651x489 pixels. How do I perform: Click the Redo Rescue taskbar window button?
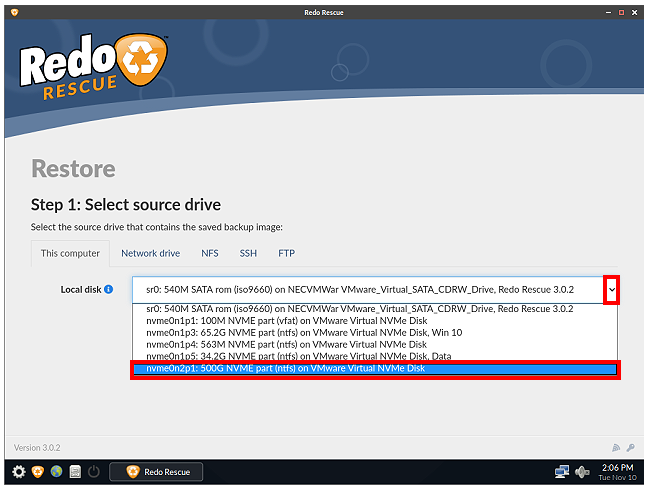pos(156,472)
